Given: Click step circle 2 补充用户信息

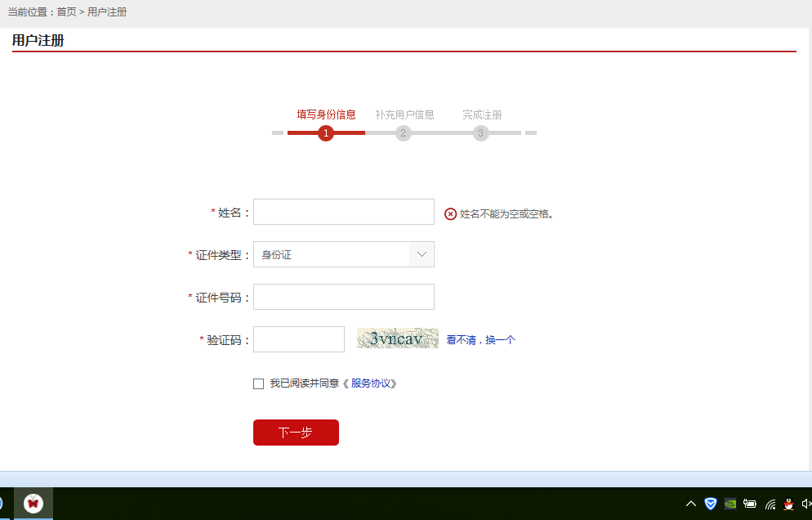Looking at the screenshot, I should [x=403, y=132].
